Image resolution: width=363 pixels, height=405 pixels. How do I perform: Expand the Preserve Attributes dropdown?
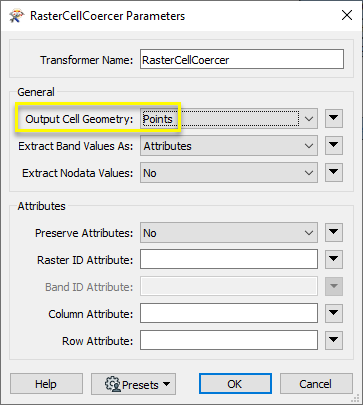coord(229,233)
